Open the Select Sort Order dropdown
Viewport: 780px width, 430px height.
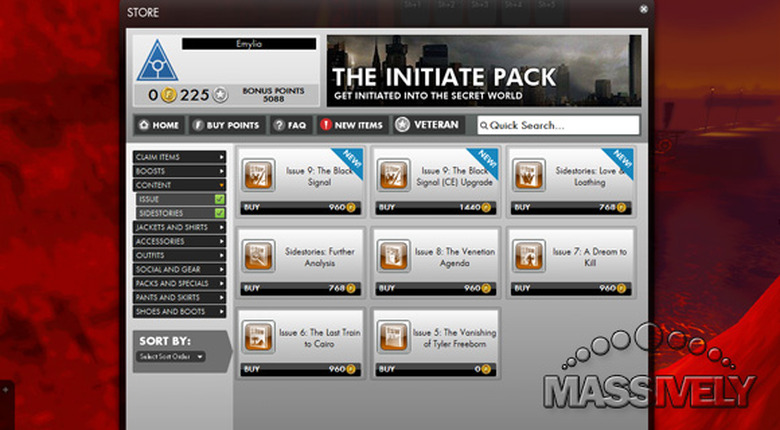point(171,357)
